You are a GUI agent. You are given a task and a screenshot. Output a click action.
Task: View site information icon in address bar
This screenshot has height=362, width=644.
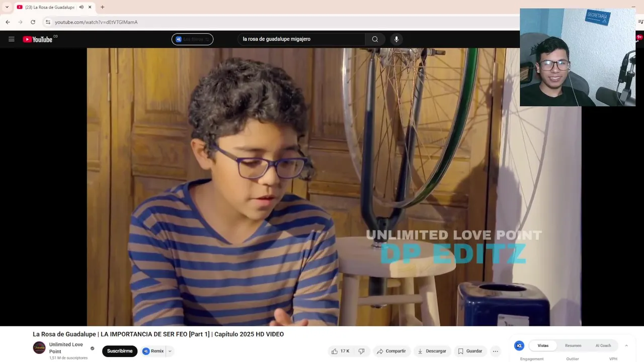pyautogui.click(x=48, y=22)
